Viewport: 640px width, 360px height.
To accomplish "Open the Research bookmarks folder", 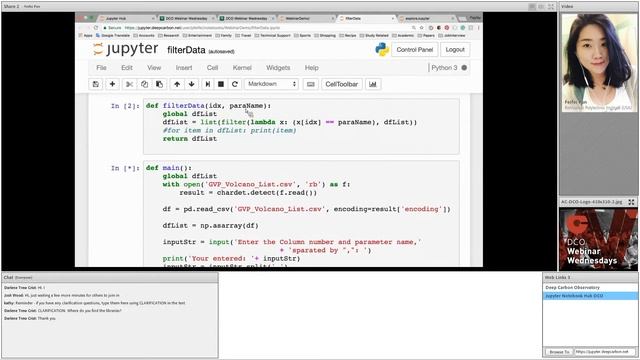I will (x=168, y=36).
